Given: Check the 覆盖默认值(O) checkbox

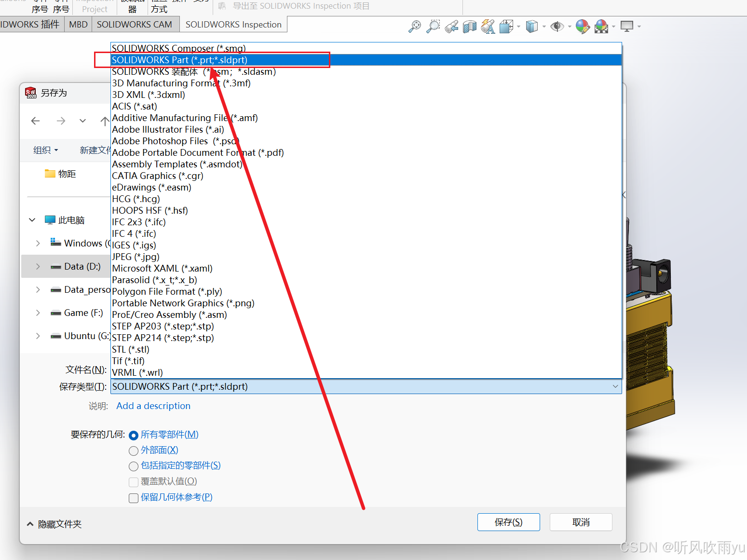Looking at the screenshot, I should point(134,482).
